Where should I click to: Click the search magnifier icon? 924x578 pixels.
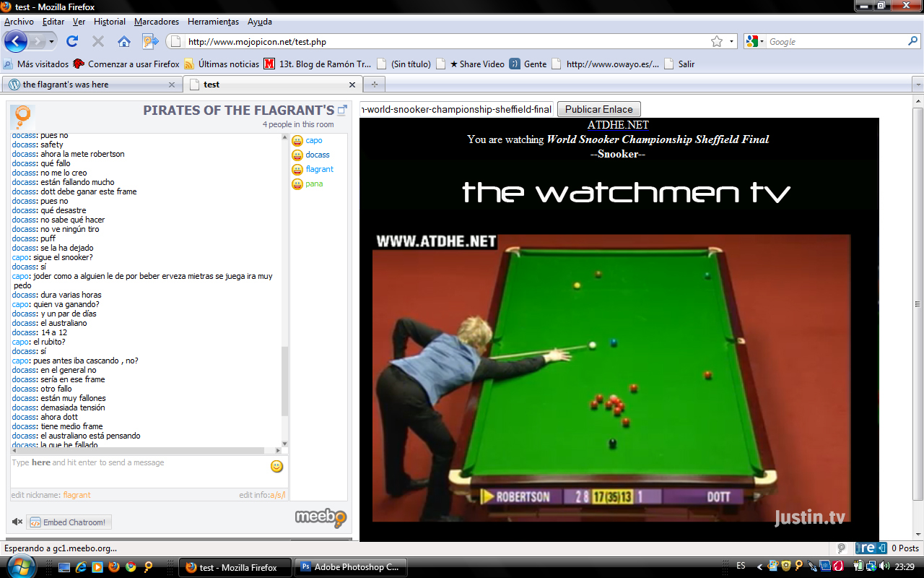coord(913,42)
